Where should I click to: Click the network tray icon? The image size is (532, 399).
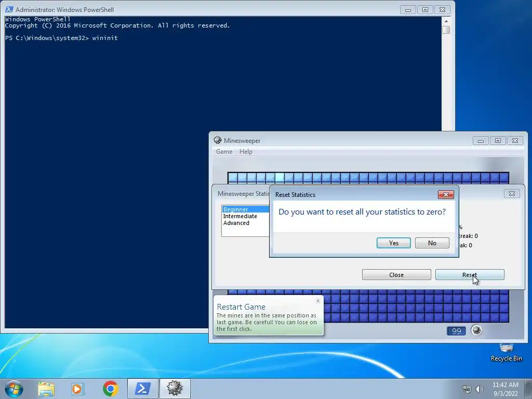pyautogui.click(x=467, y=389)
